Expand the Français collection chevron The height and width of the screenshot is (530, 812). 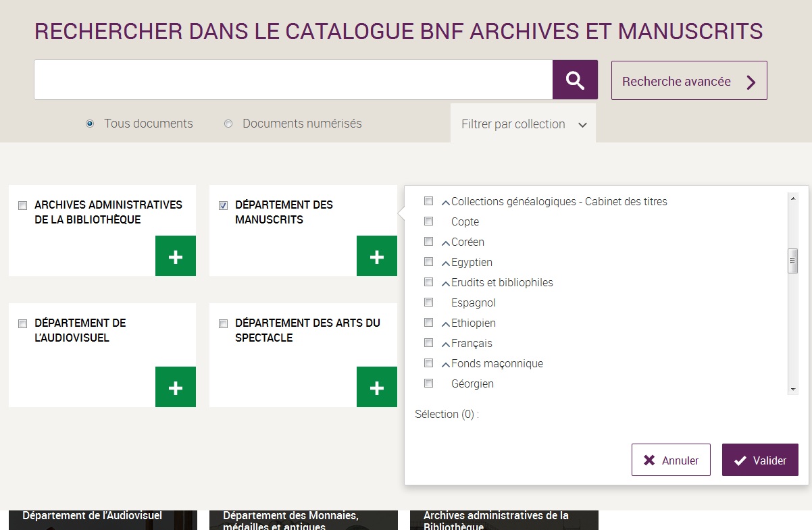point(445,344)
